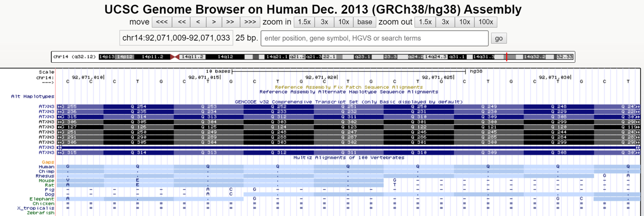Zoom out 100x
Viewport: 644px width, 216px height.
pyautogui.click(x=486, y=22)
